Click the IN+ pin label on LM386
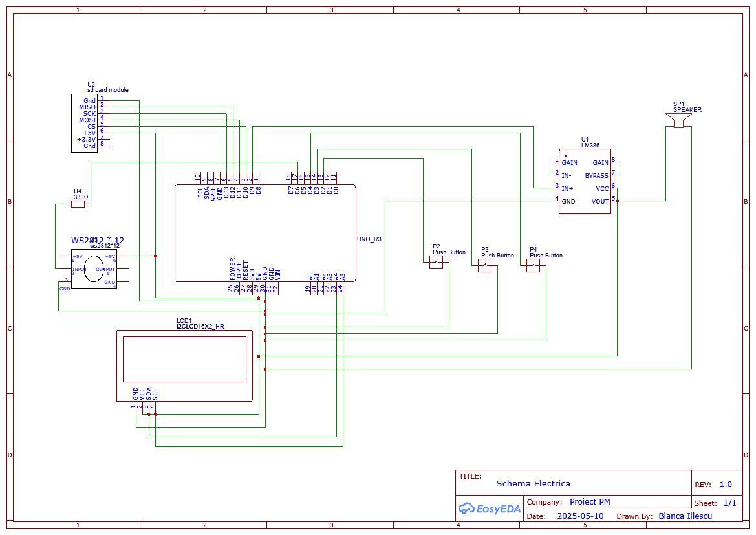This screenshot has height=535, width=756. coord(567,189)
